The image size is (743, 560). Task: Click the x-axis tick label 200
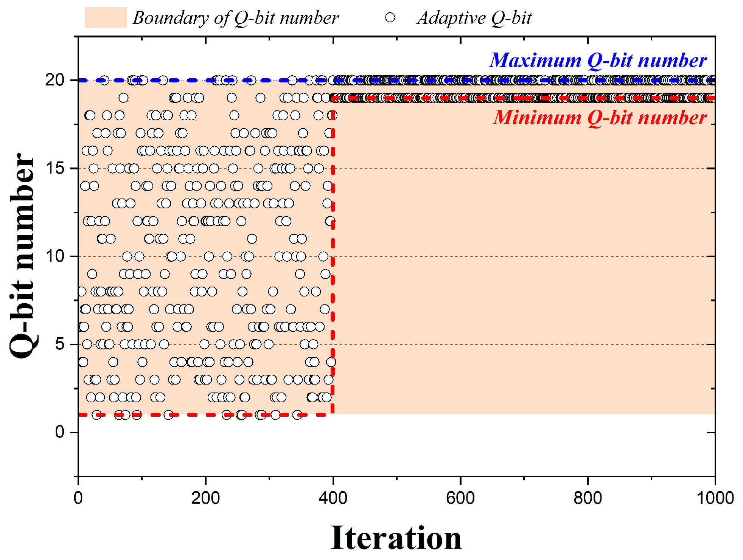tap(205, 498)
